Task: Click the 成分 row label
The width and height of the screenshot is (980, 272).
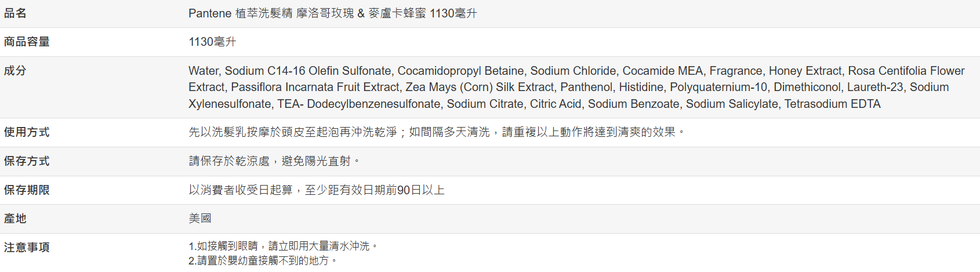Action: [x=15, y=71]
